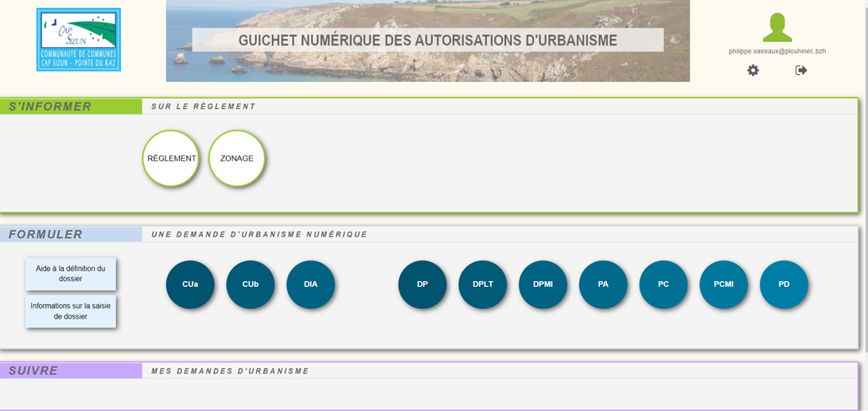
Task: Start a PD request
Action: (x=784, y=284)
